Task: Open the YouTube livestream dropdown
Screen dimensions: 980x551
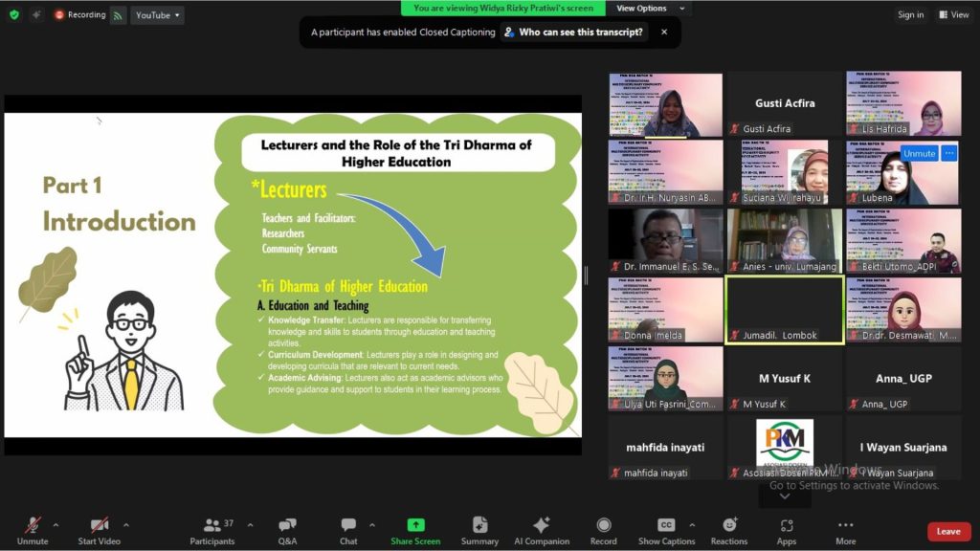Action: pos(157,15)
